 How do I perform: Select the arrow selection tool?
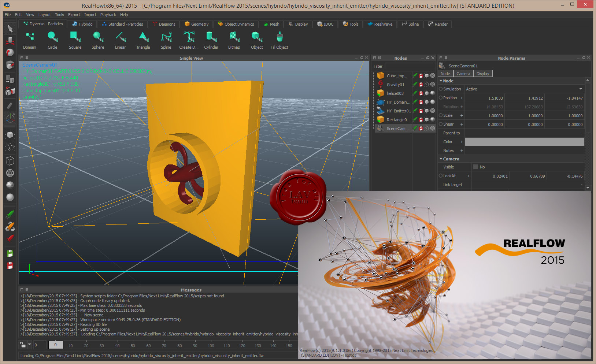pyautogui.click(x=10, y=29)
